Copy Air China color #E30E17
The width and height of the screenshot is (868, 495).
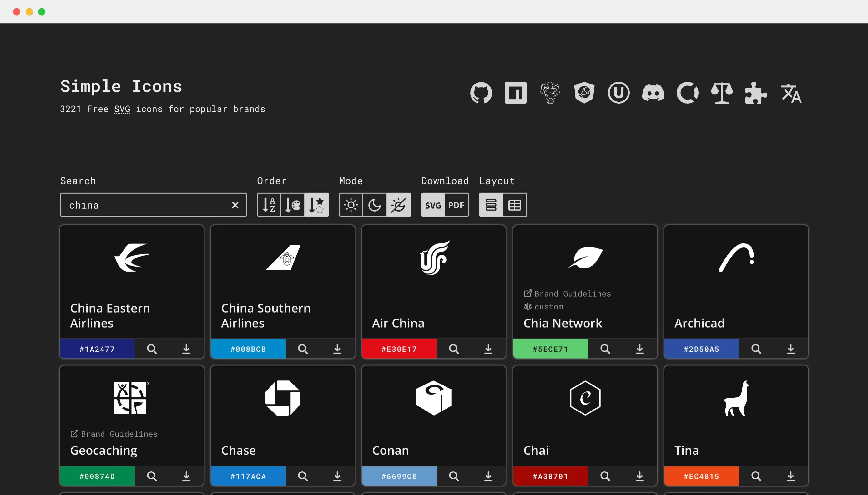[x=399, y=349]
